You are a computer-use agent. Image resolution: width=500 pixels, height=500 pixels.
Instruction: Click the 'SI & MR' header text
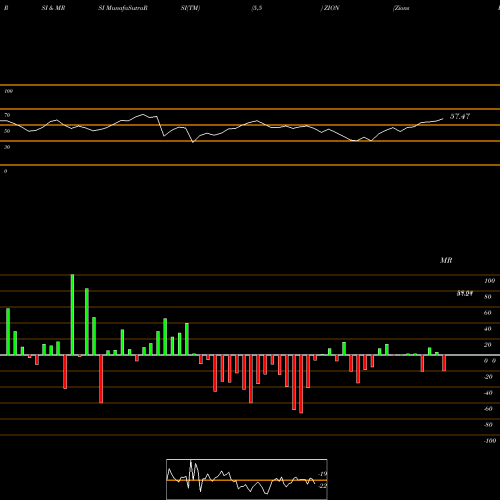click(x=53, y=8)
